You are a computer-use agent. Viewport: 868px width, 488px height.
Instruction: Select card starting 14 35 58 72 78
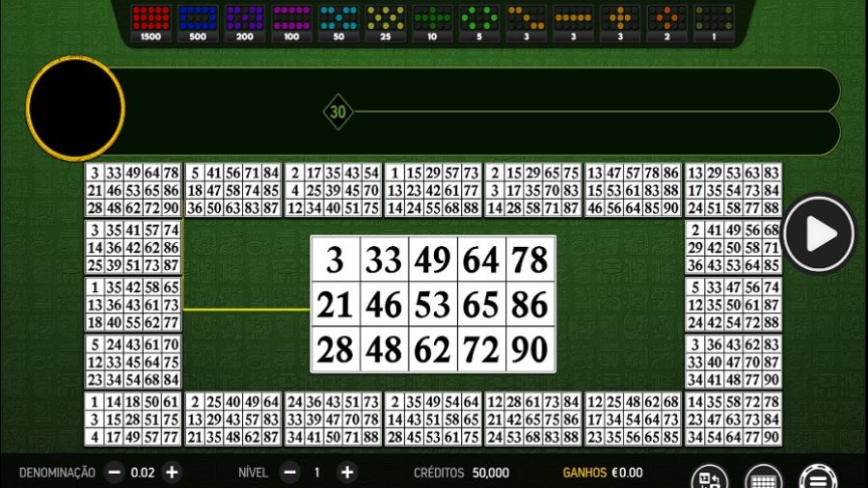[734, 420]
